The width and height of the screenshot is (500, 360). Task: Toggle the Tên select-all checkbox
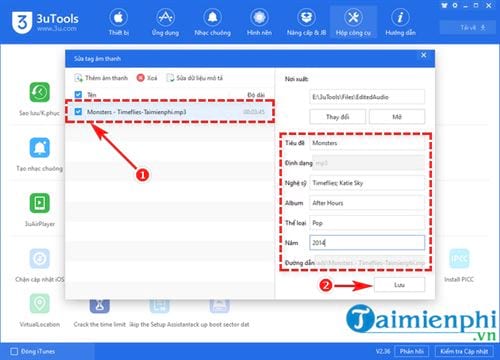coord(78,95)
